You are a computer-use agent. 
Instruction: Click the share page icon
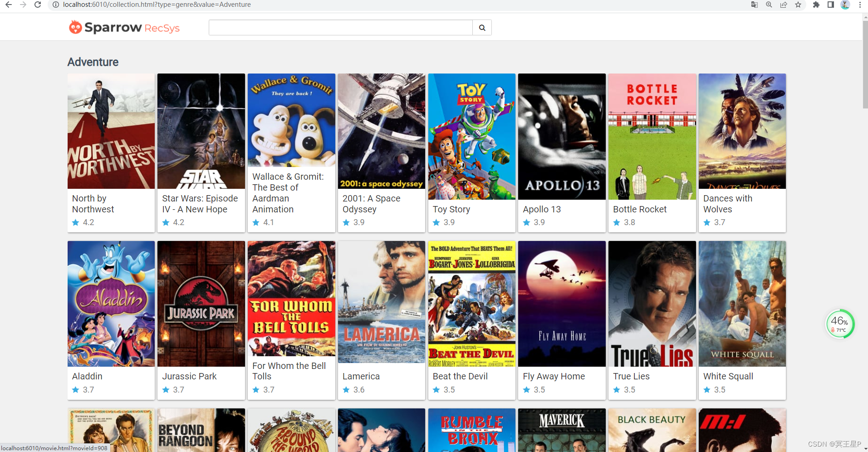click(784, 5)
